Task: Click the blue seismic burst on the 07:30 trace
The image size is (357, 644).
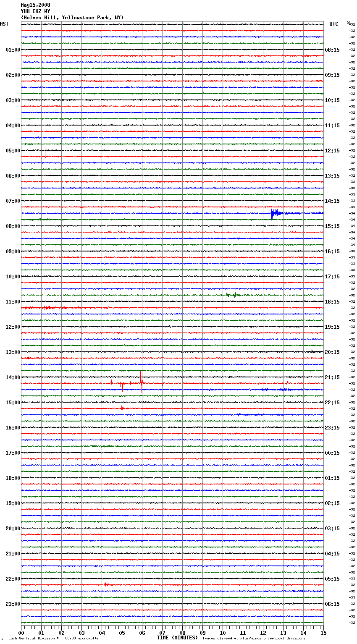Action: point(277,213)
